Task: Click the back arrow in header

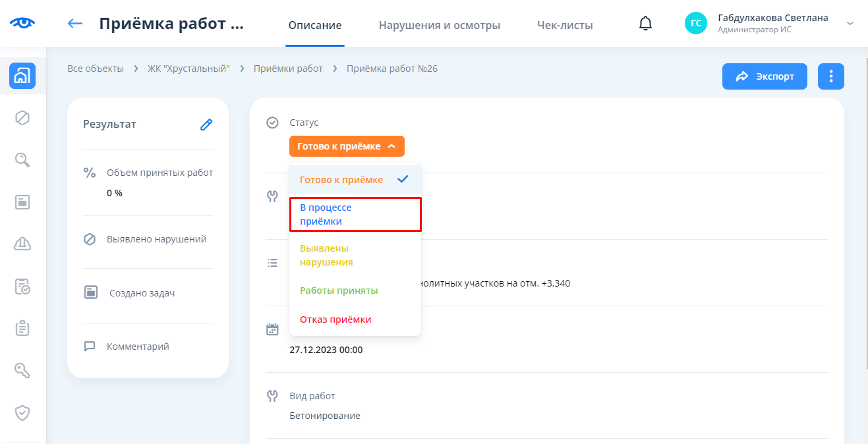Action: [75, 24]
